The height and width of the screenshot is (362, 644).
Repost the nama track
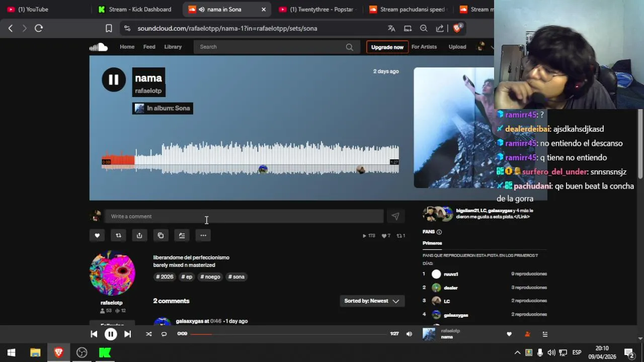pos(118,235)
